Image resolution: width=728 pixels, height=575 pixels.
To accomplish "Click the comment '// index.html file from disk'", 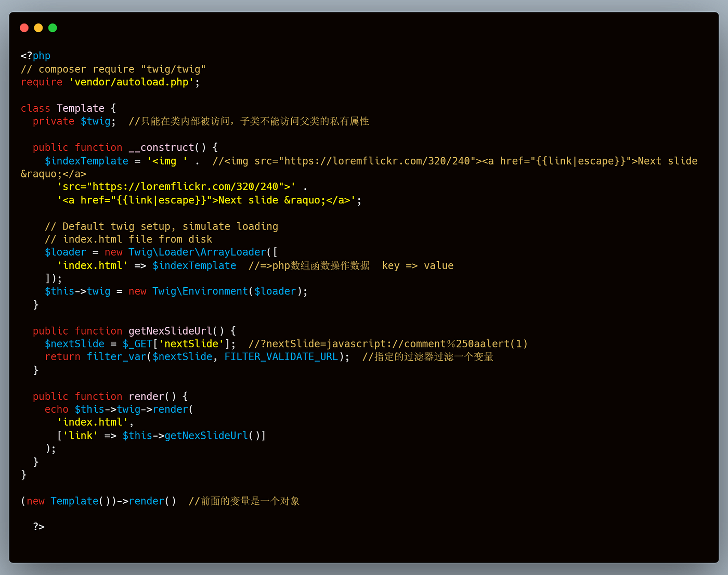I will coord(128,239).
